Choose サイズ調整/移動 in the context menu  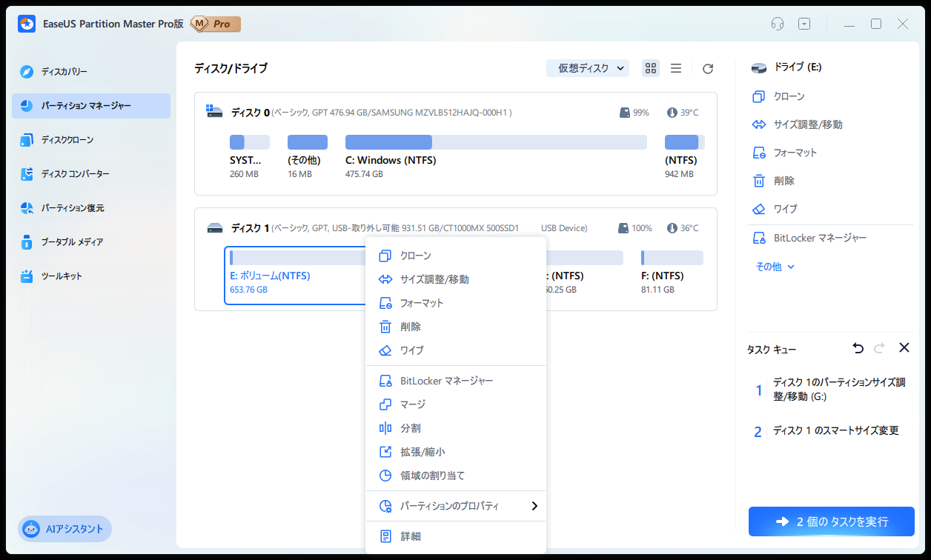coord(456,279)
